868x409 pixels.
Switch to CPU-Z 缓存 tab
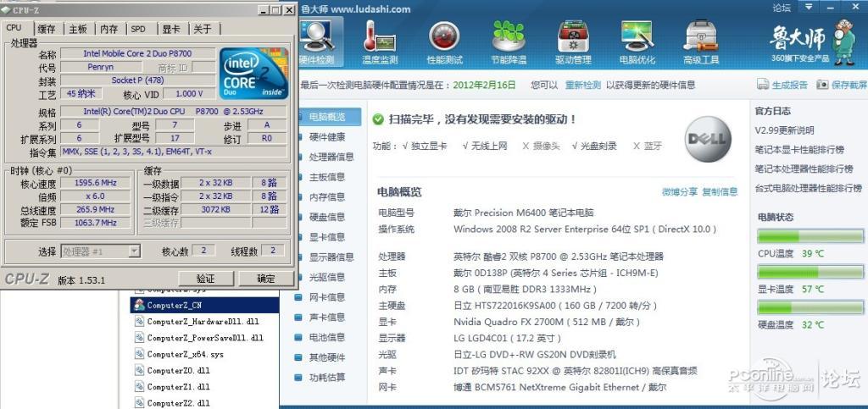(x=47, y=30)
